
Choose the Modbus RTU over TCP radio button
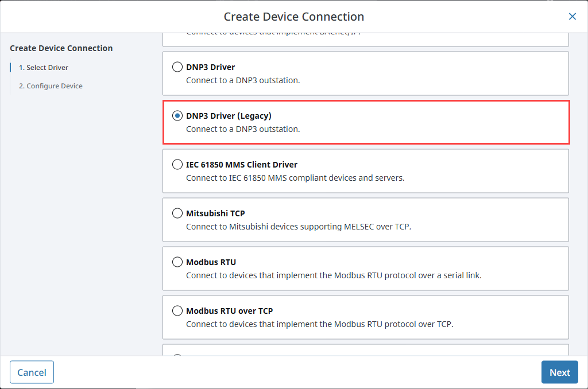pyautogui.click(x=177, y=310)
